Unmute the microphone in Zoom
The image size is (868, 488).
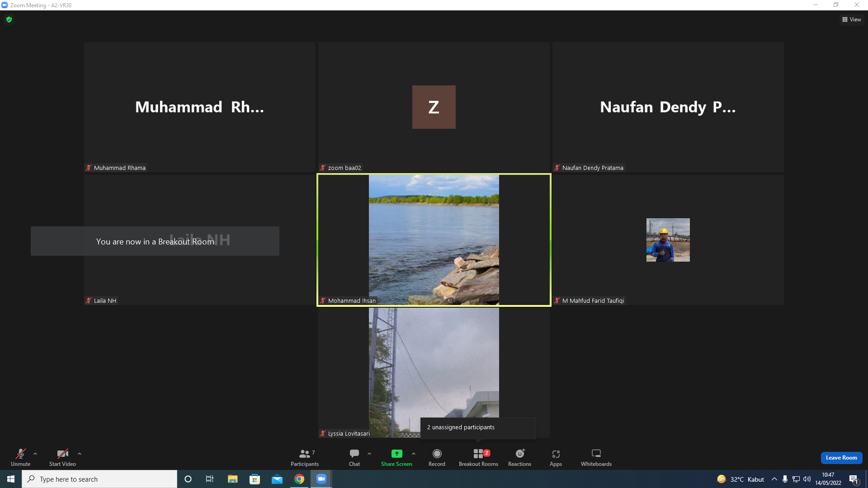pyautogui.click(x=20, y=457)
